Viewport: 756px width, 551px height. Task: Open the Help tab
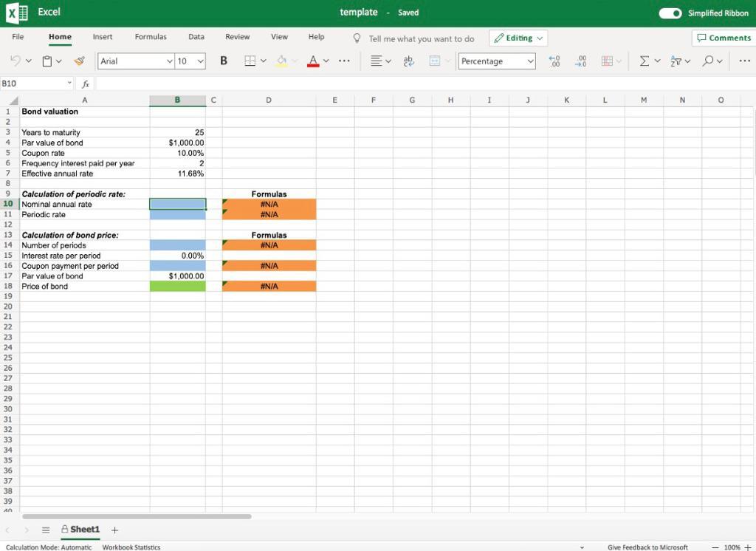coord(316,37)
